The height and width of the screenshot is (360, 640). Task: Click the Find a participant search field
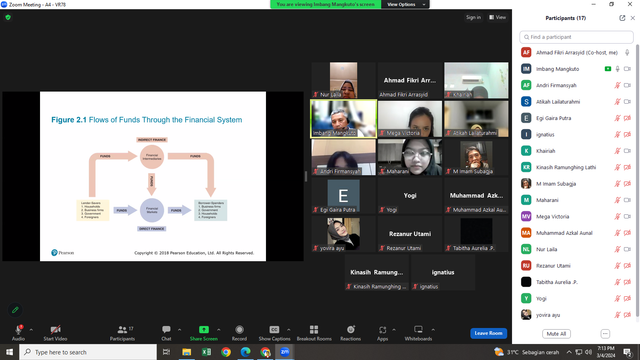[576, 37]
